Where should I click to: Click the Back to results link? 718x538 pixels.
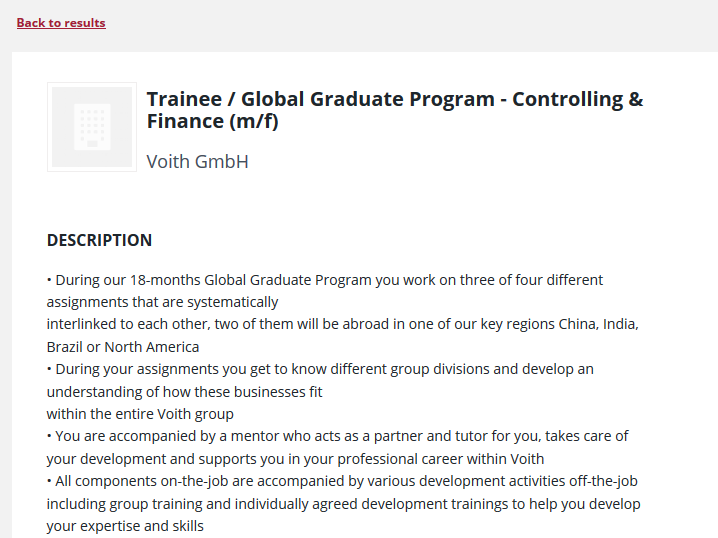61,22
